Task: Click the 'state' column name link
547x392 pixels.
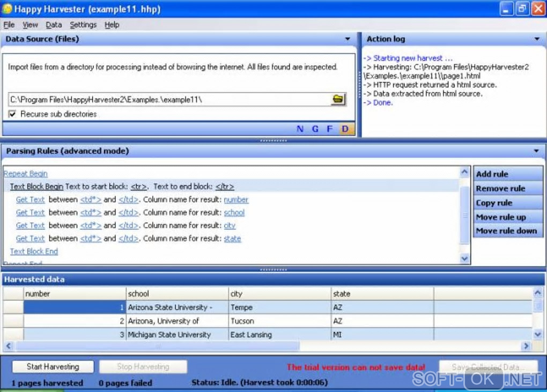Action: click(x=232, y=238)
